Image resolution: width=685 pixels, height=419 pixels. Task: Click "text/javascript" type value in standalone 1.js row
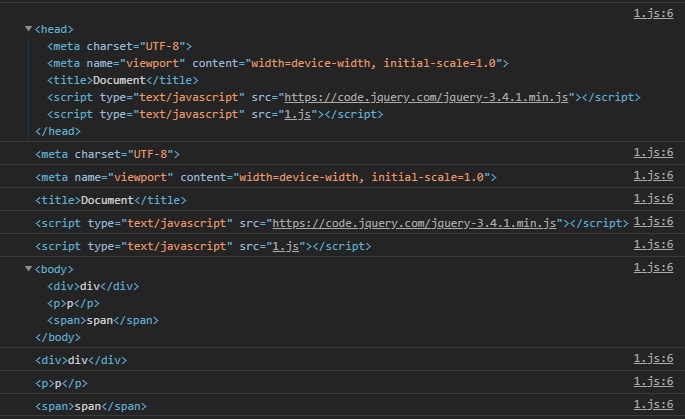[x=177, y=246]
